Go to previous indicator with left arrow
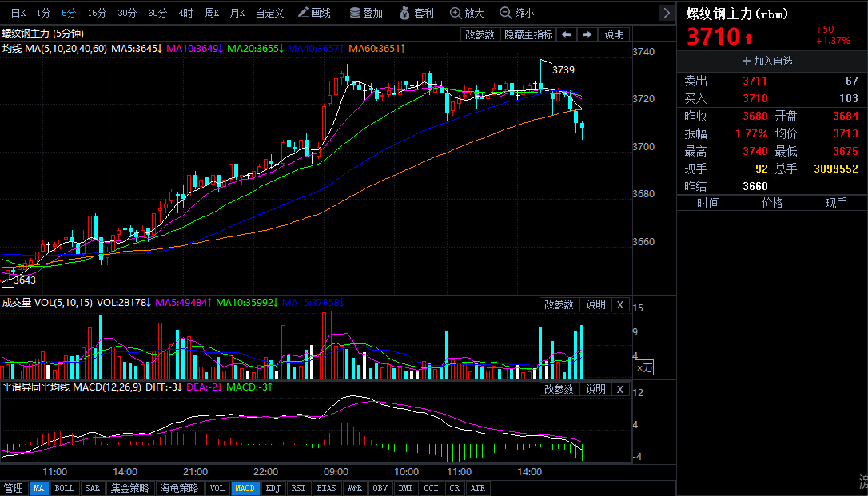The height and width of the screenshot is (496, 868). click(566, 34)
